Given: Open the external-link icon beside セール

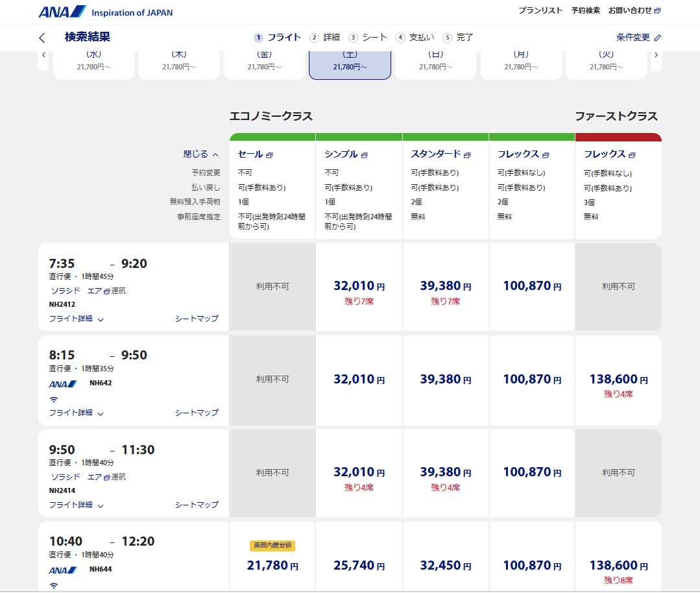Looking at the screenshot, I should [269, 155].
